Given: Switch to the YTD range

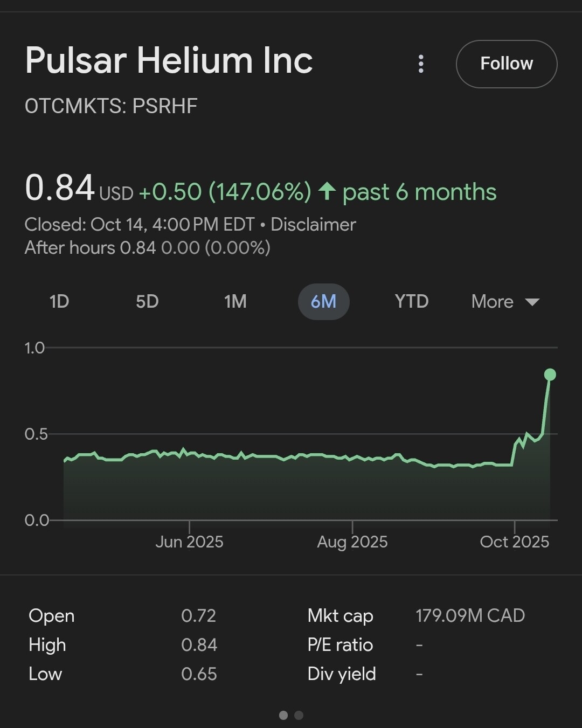Looking at the screenshot, I should tap(411, 301).
